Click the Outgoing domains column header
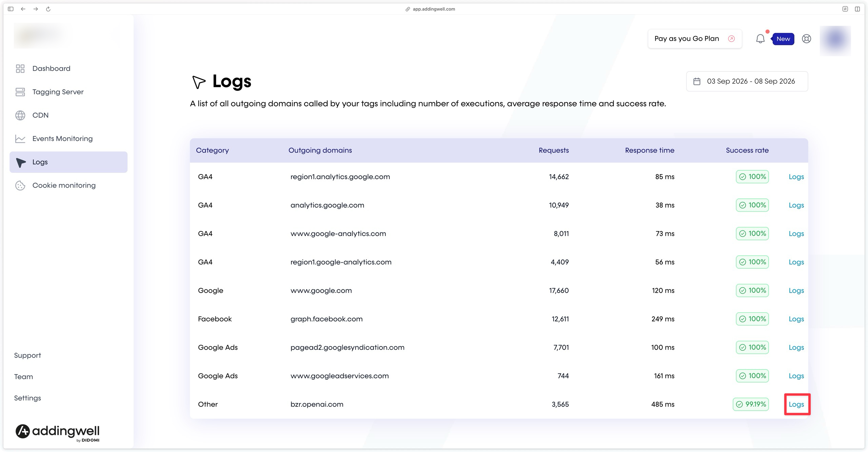 pyautogui.click(x=320, y=150)
